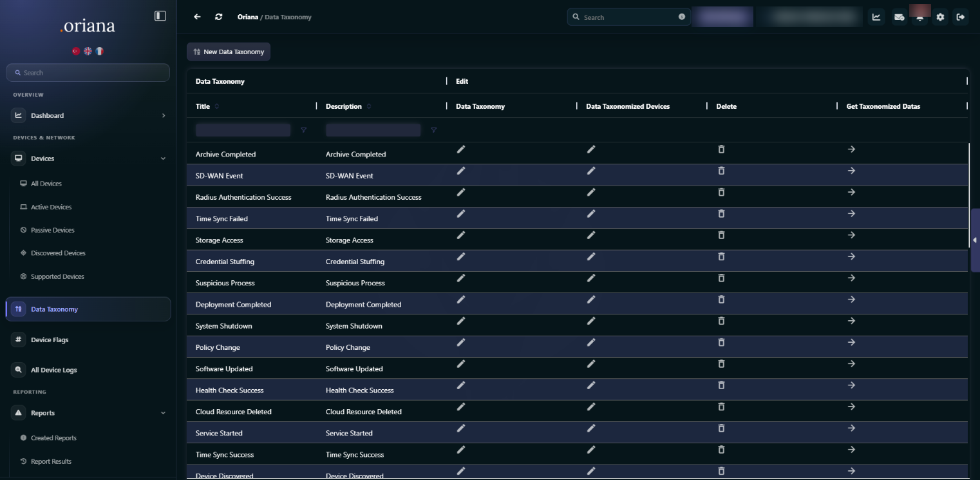Refresh the Data Taxonomy page
Image resolution: width=980 pixels, height=480 pixels.
coord(219,17)
